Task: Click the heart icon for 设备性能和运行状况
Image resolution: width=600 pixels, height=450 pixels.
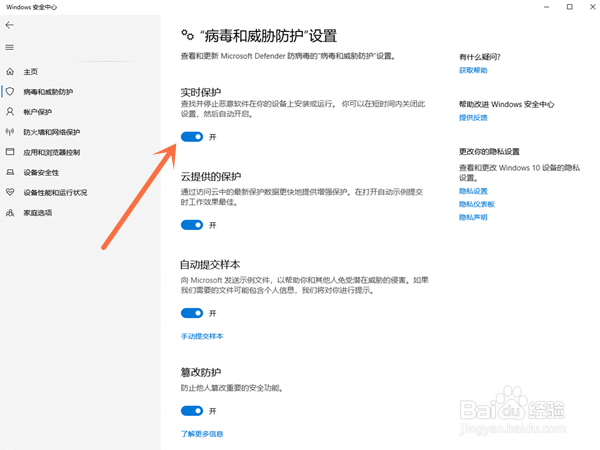Action: (10, 192)
